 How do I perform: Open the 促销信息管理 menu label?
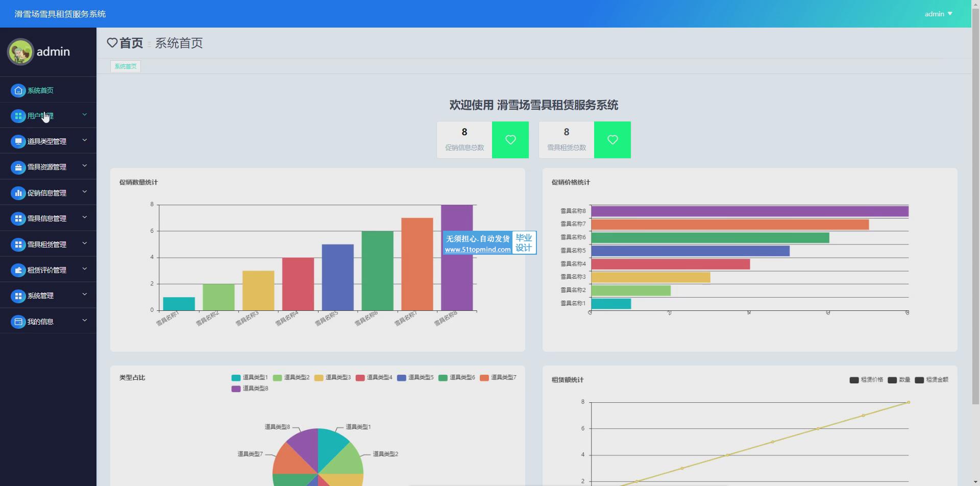tap(47, 193)
